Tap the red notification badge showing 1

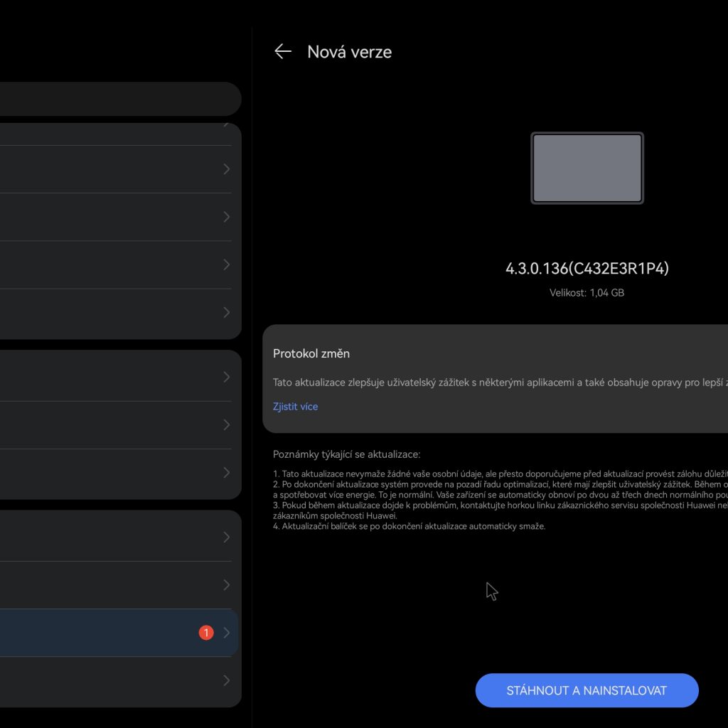206,633
